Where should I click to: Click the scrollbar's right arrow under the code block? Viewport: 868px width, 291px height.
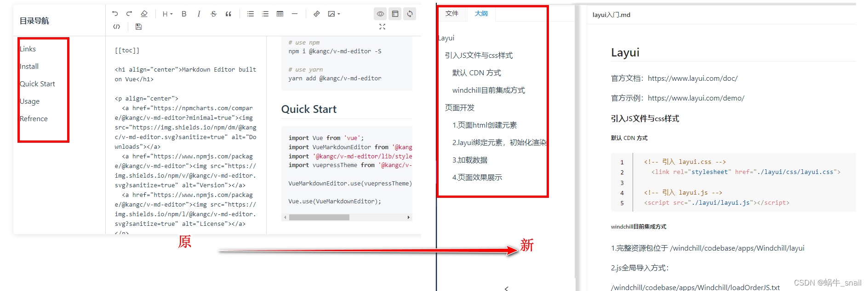pyautogui.click(x=408, y=217)
